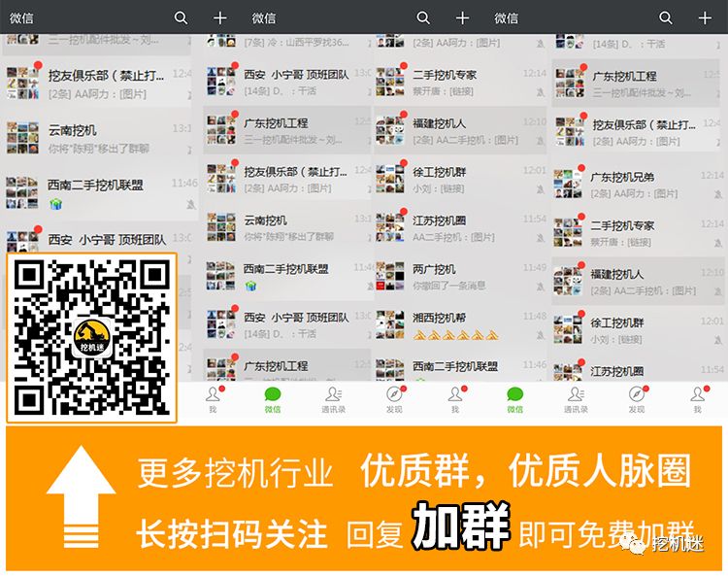Open the 两广挖机 group chat
Viewport: 728px width, 576px height.
pos(461,277)
